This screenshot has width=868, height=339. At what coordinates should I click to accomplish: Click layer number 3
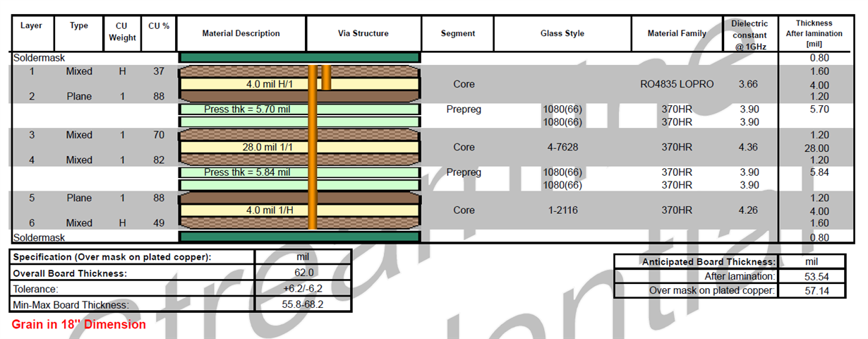31,135
